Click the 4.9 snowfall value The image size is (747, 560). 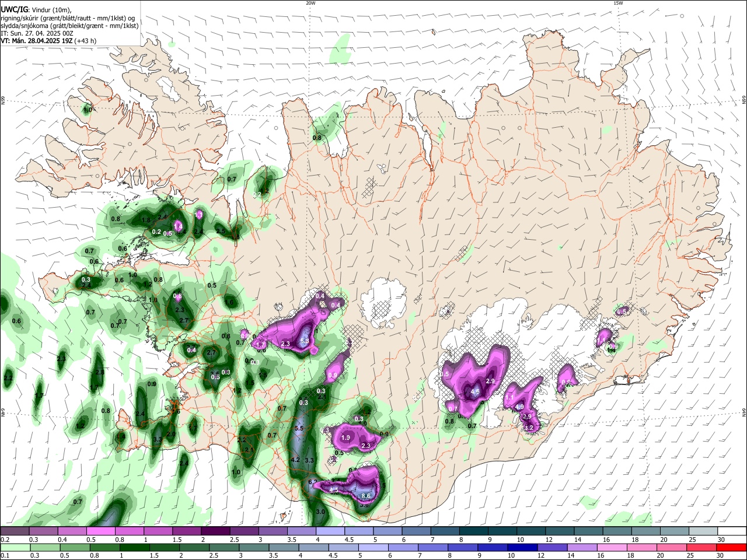click(519, 407)
